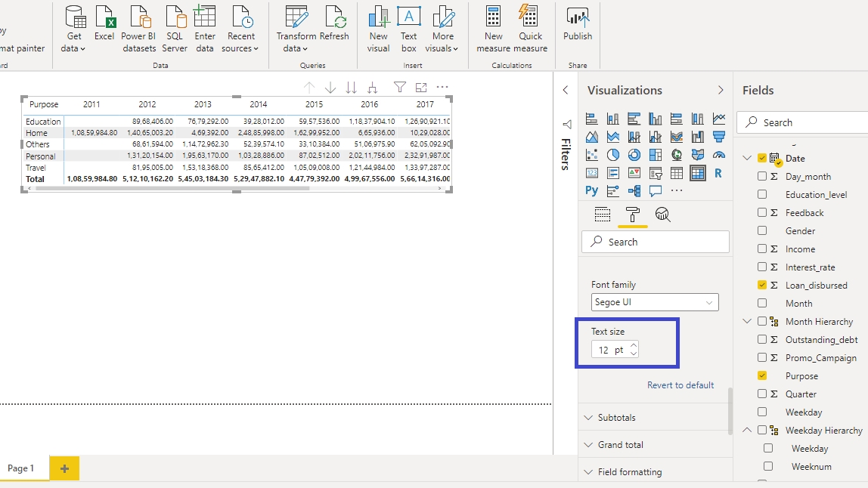Pick the Python visual icon

pos(592,191)
